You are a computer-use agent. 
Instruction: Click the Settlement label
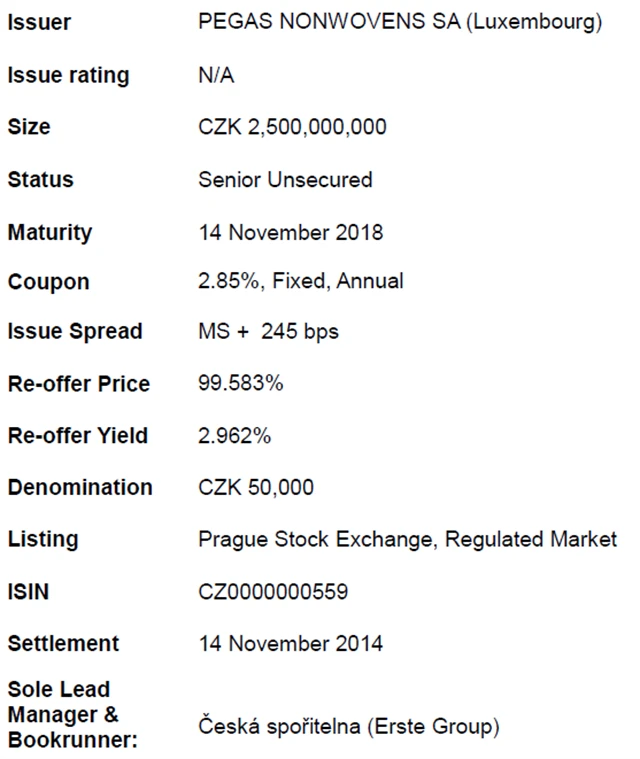point(63,644)
